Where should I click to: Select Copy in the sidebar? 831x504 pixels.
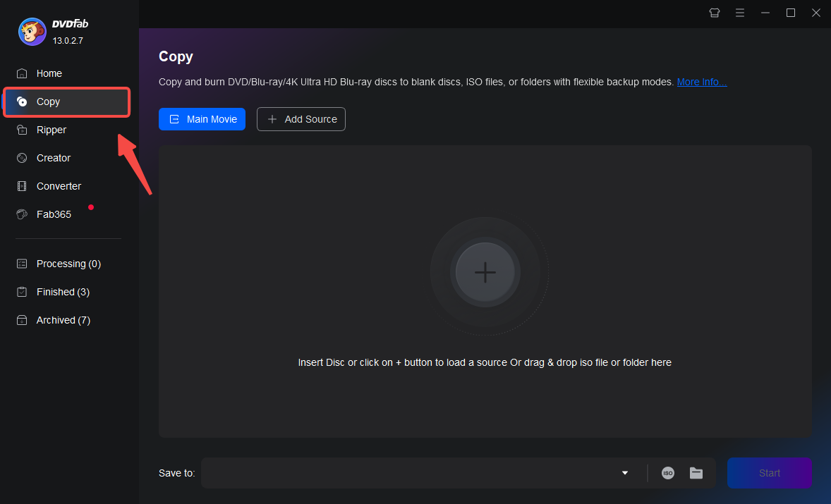tap(66, 102)
